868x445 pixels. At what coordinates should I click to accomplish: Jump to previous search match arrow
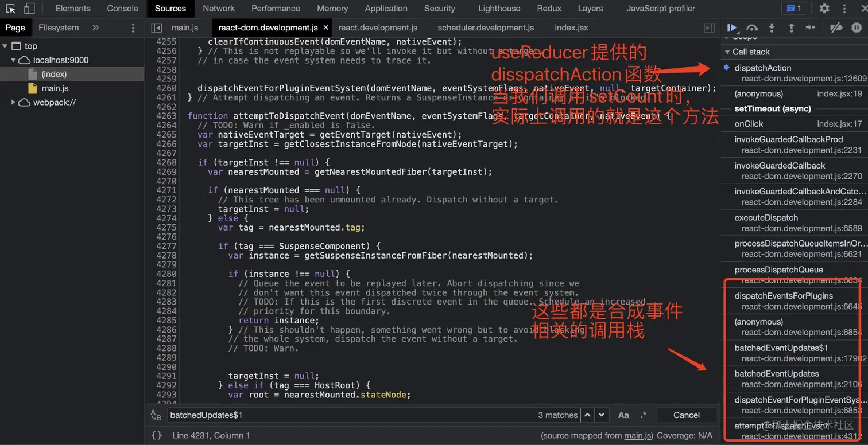point(587,415)
